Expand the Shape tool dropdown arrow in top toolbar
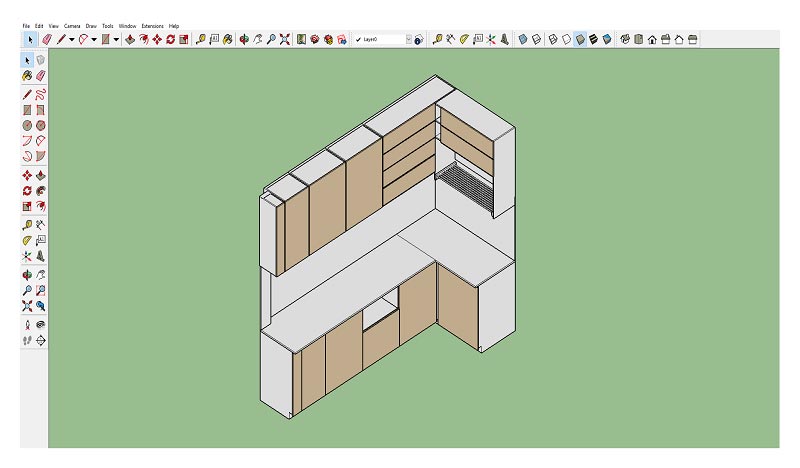The height and width of the screenshot is (468, 800). tap(116, 39)
